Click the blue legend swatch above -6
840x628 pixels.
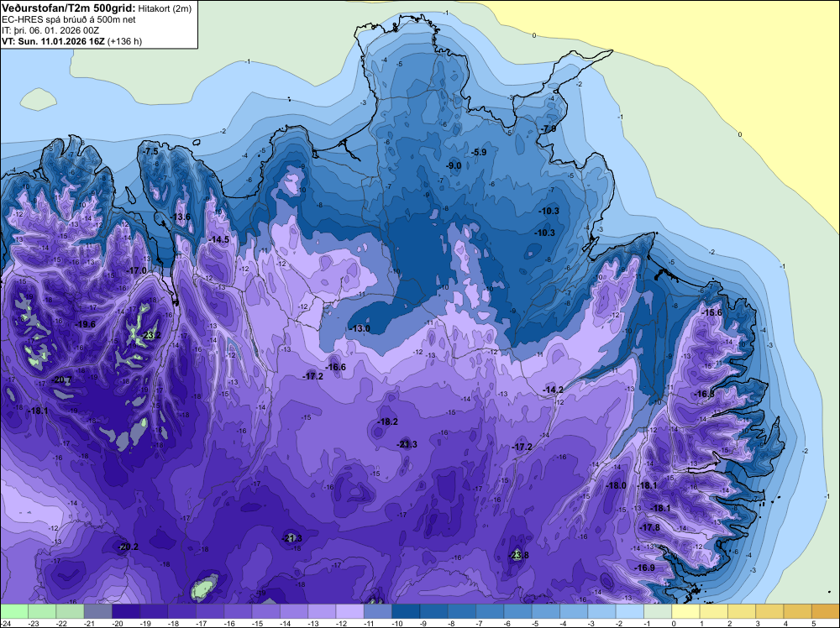tap(517, 611)
